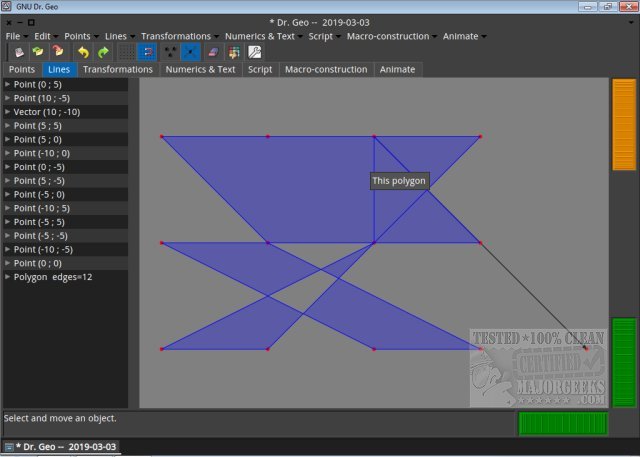Image resolution: width=640 pixels, height=457 pixels.
Task: Click the redo arrow icon
Action: click(103, 51)
